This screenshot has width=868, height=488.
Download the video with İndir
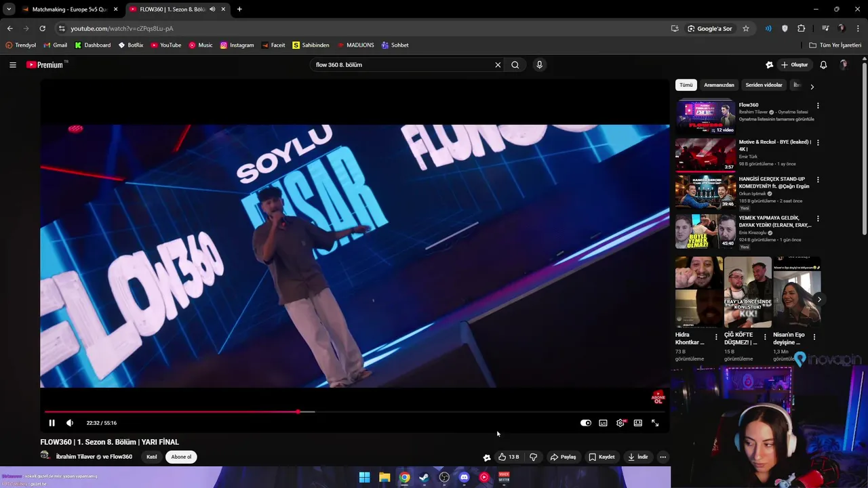(x=638, y=457)
